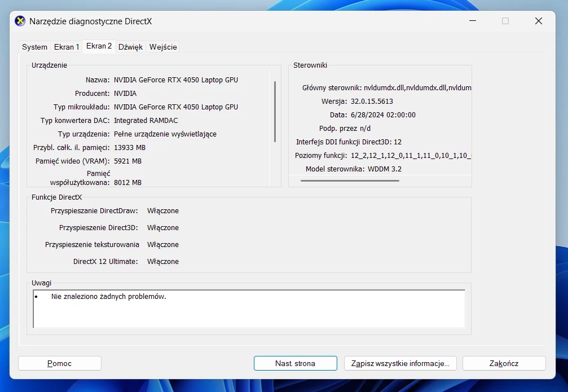
Task: Click the Pomoc button
Action: pos(60,363)
